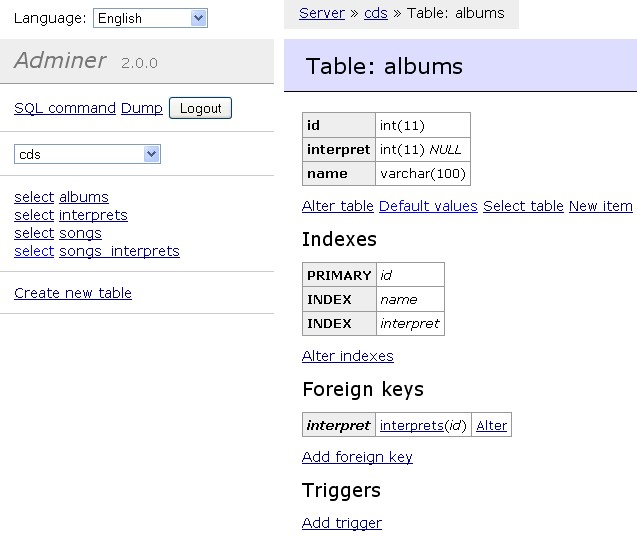The height and width of the screenshot is (536, 637).
Task: Open the albums table structure link
Action: click(84, 197)
